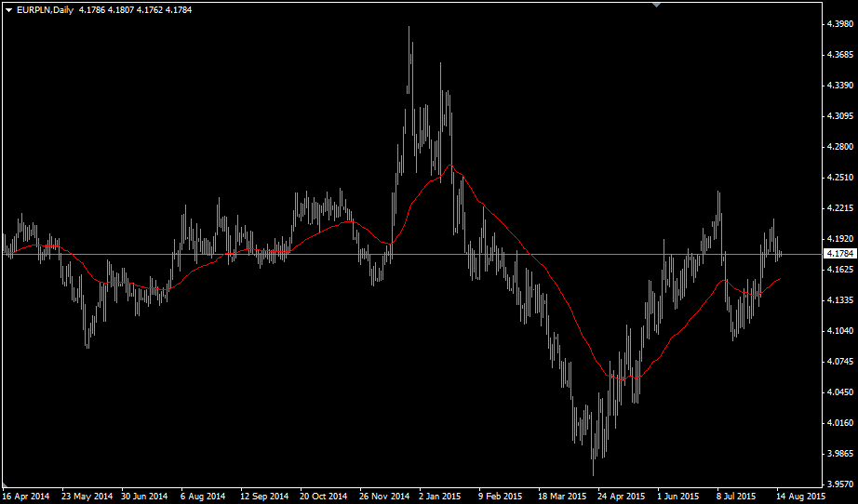Click the 4.2510 price scale value

(840, 177)
